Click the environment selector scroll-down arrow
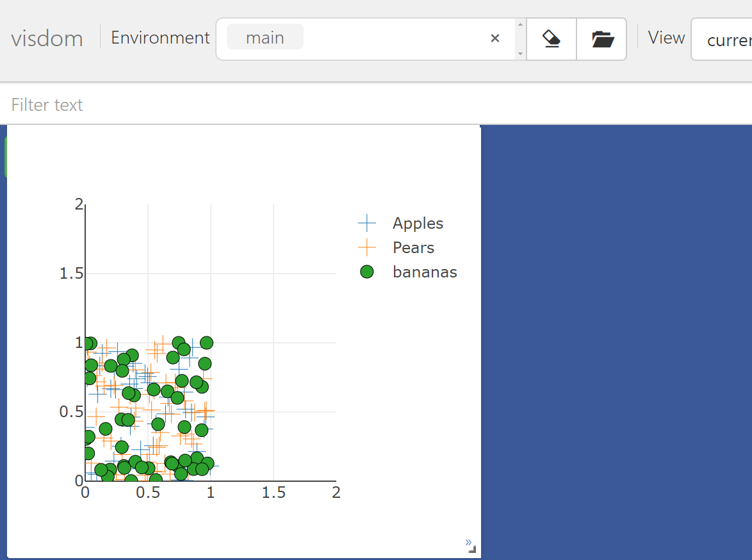 [x=520, y=54]
